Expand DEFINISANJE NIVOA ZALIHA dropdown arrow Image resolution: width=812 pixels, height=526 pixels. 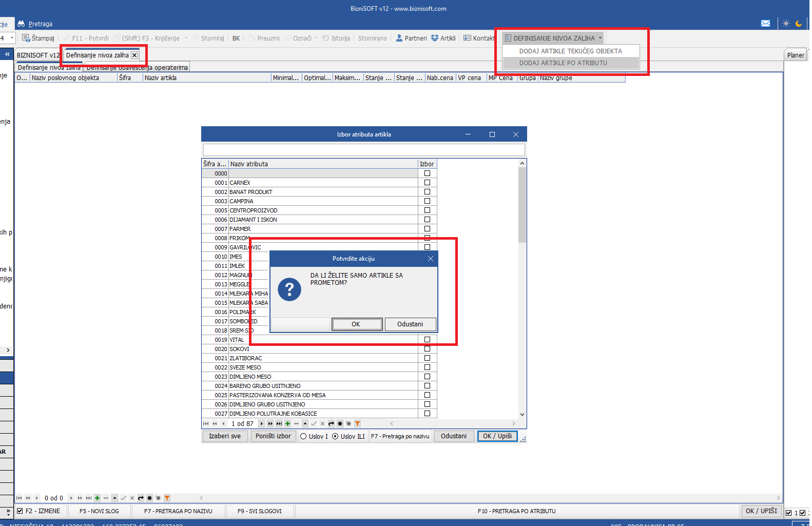click(600, 38)
